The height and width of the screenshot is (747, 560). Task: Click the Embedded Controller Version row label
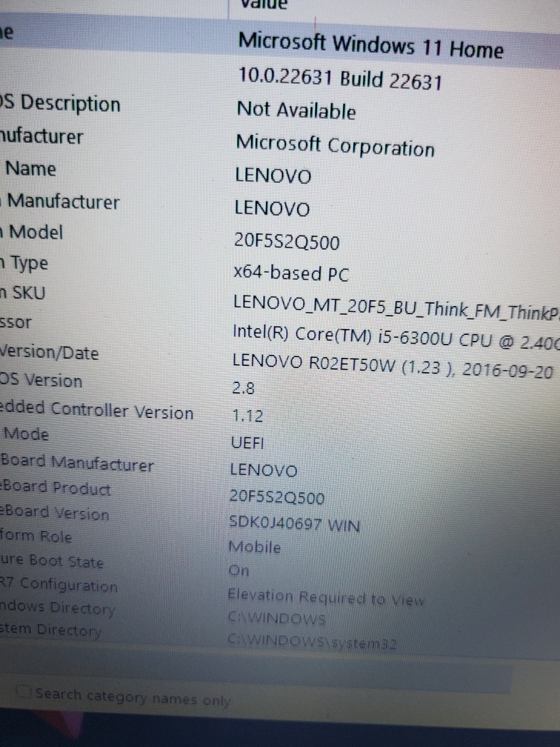coord(97,411)
